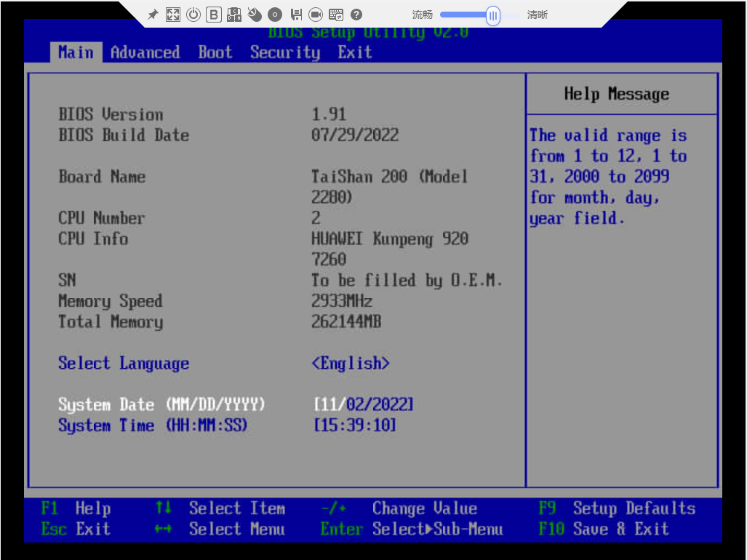Start screen recording with camera icon
The image size is (747, 560).
click(316, 15)
